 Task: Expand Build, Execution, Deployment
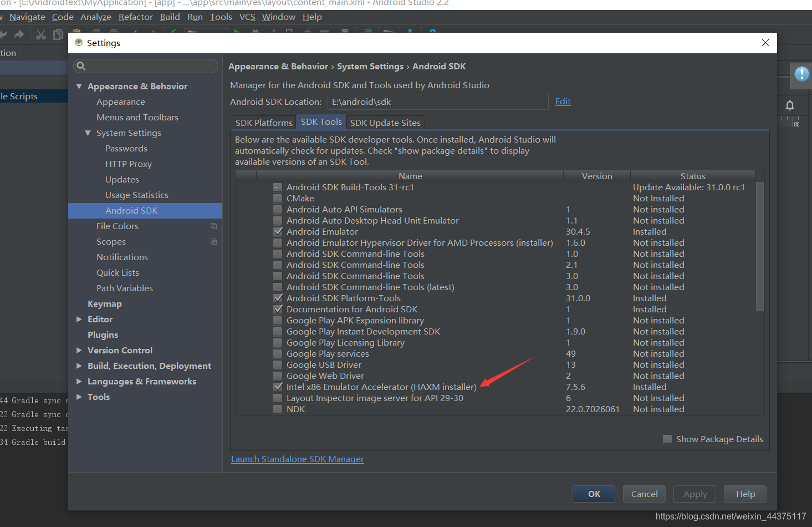tap(79, 366)
